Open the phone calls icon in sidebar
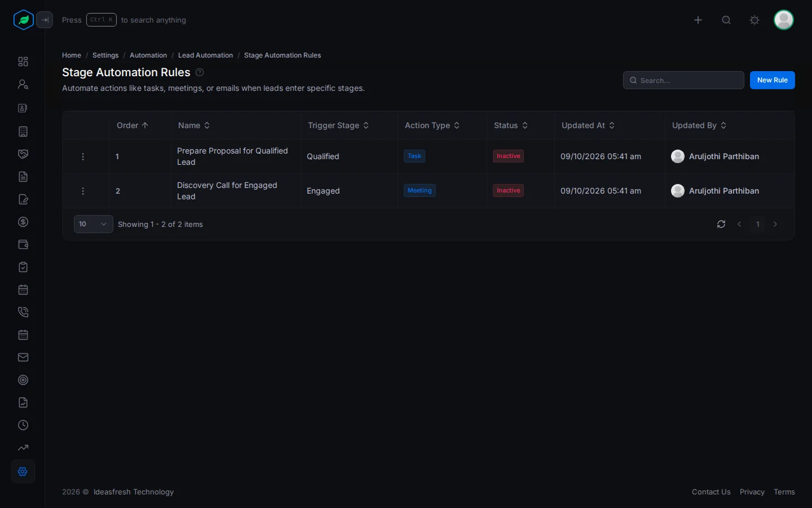The image size is (812, 508). [23, 312]
